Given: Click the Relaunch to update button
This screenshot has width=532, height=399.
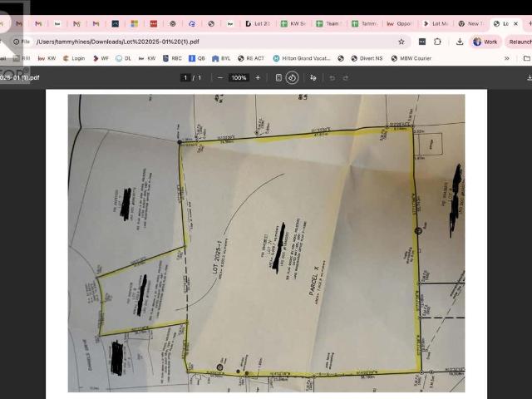Looking at the screenshot, I should [x=520, y=42].
